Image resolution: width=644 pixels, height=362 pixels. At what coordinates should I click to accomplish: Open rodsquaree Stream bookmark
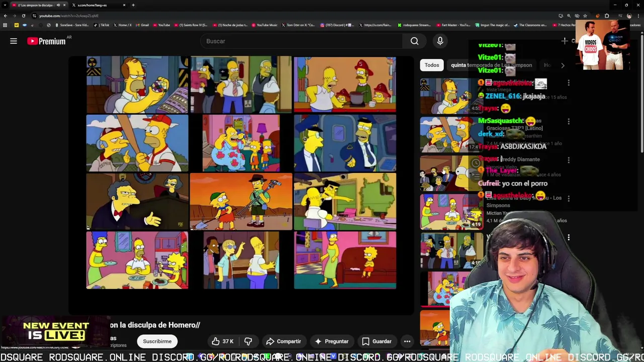[x=414, y=25]
